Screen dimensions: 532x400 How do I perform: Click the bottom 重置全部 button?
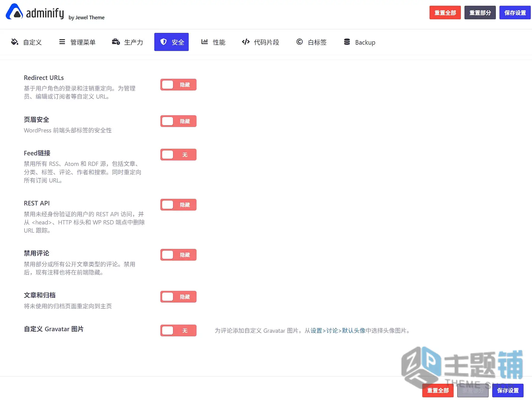tap(438, 390)
